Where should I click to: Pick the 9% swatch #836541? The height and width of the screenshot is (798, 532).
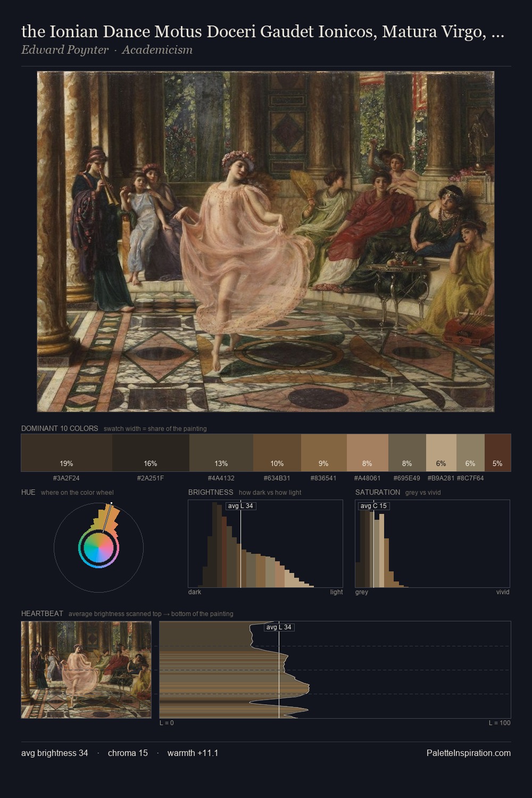324,453
